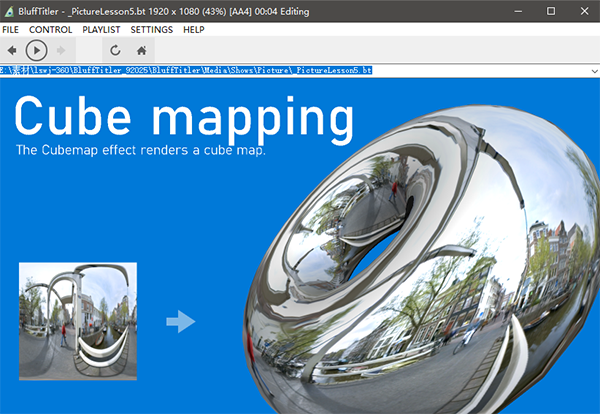The image size is (600, 414).
Task: Open the HELP menu
Action: 194,29
